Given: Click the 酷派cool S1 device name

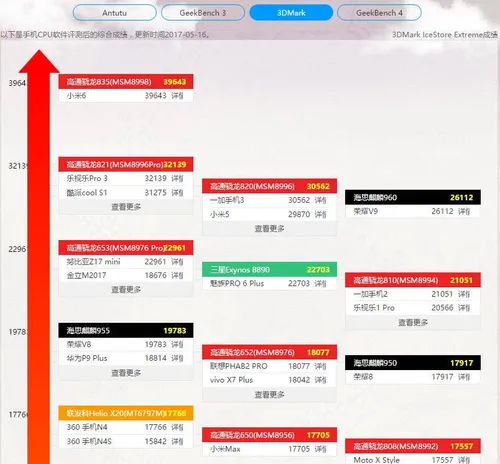Looking at the screenshot, I should 87,193.
